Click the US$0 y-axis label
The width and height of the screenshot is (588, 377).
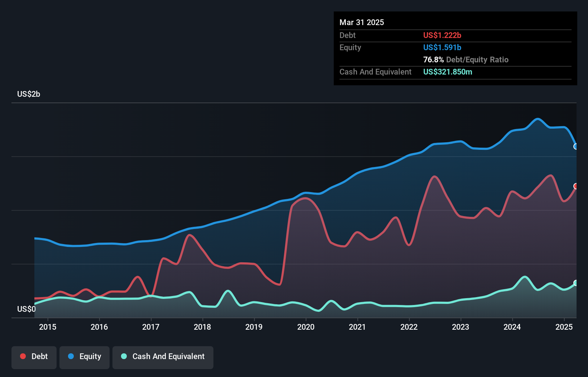[26, 309]
